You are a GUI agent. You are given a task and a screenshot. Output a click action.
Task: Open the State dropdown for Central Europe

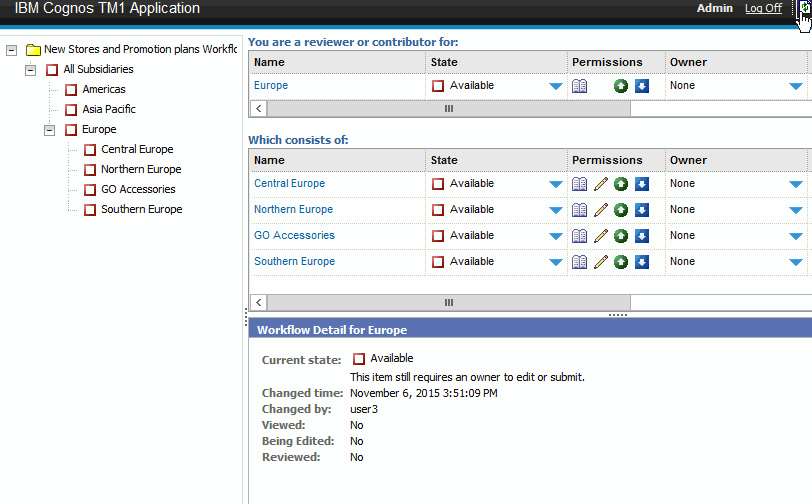click(x=555, y=184)
